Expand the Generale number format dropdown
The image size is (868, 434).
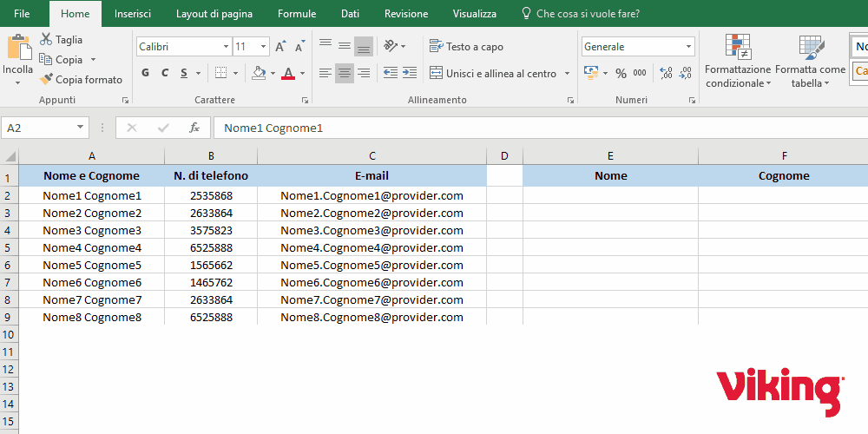point(688,47)
